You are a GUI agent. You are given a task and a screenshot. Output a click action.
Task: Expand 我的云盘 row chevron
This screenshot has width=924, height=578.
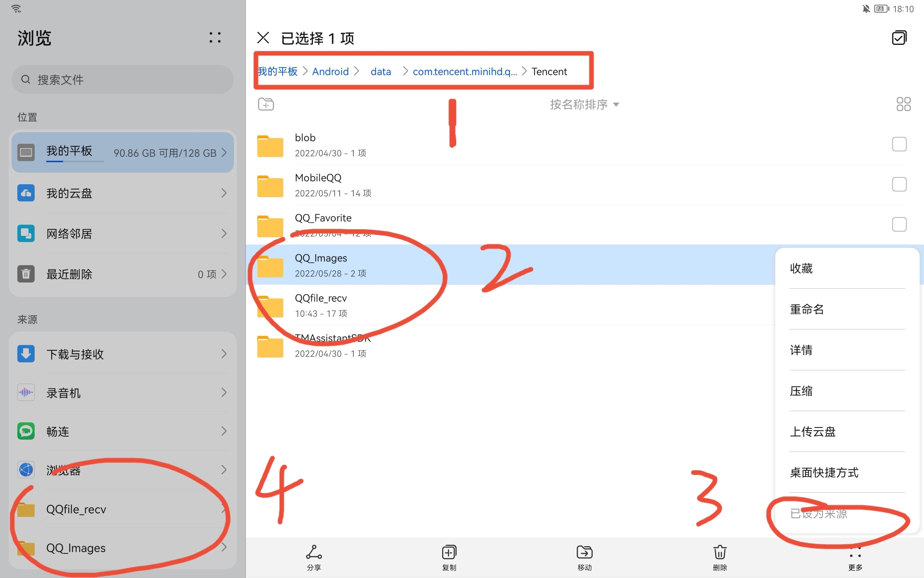[x=224, y=193]
